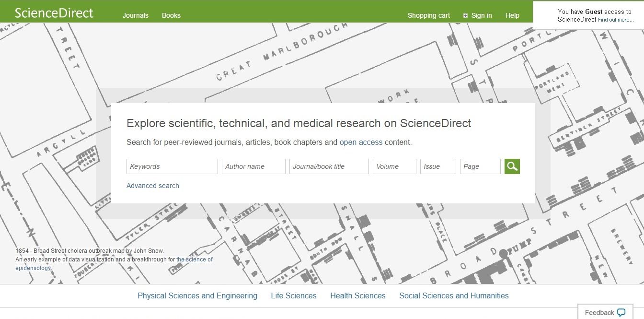Click Find out more about guest access
Image resolution: width=644 pixels, height=319 pixels.
[x=616, y=20]
